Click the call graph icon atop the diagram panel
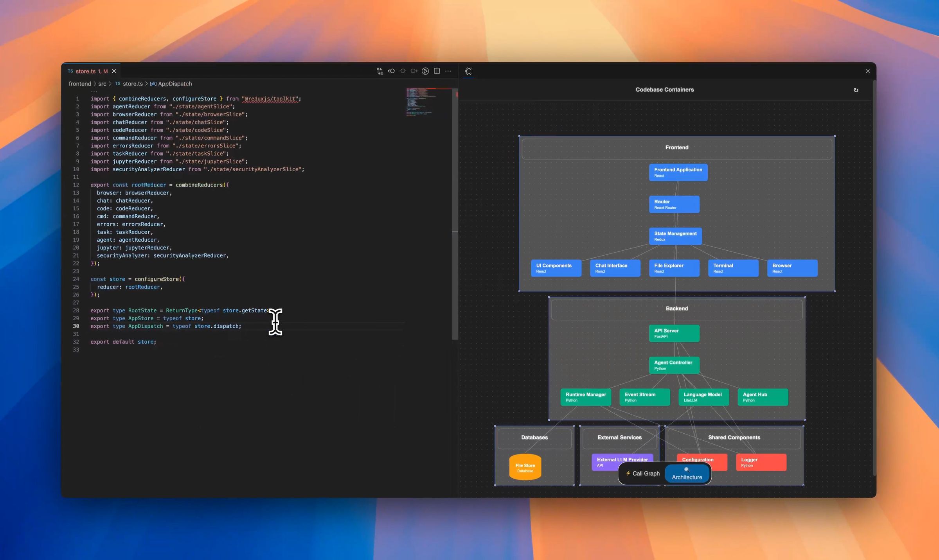The width and height of the screenshot is (939, 560). 468,71
